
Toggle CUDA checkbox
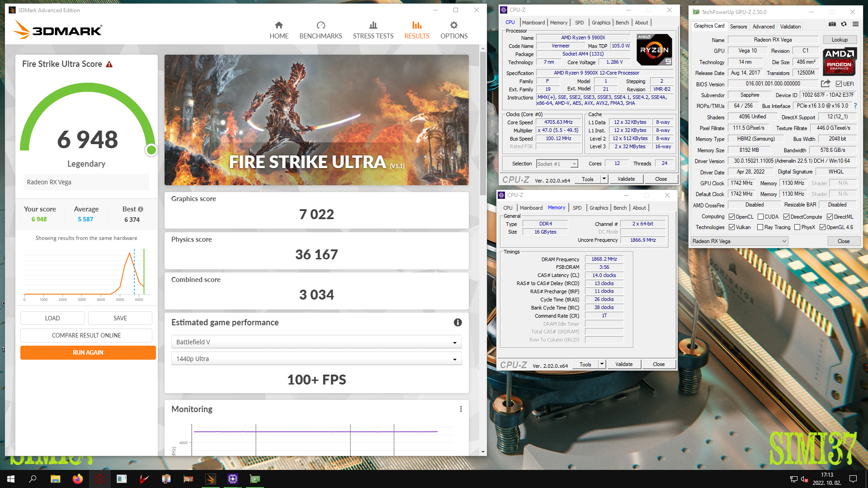click(760, 217)
